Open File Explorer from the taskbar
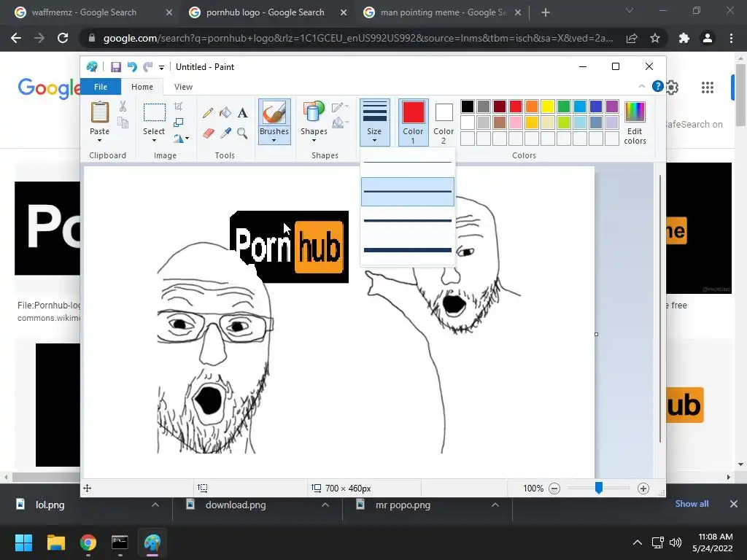Image resolution: width=747 pixels, height=560 pixels. (x=55, y=542)
